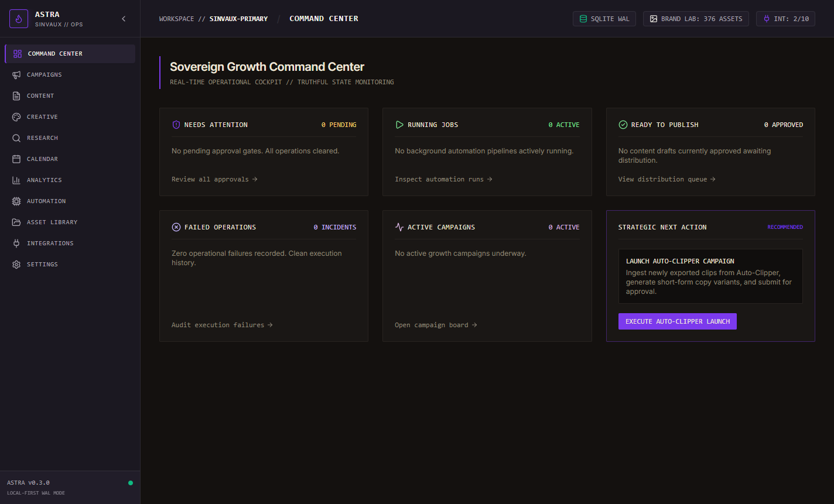Click the Active Campaigns pulse icon
This screenshot has height=504, width=834.
(399, 227)
